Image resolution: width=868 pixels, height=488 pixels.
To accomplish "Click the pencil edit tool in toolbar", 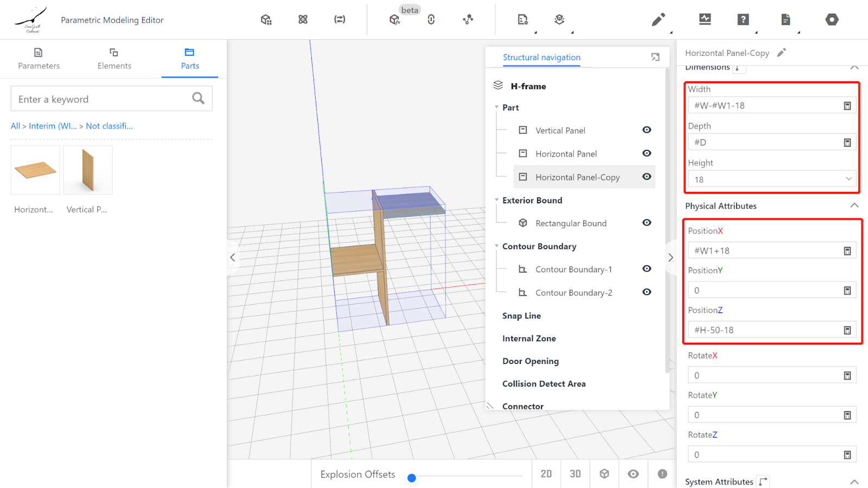I will point(658,20).
